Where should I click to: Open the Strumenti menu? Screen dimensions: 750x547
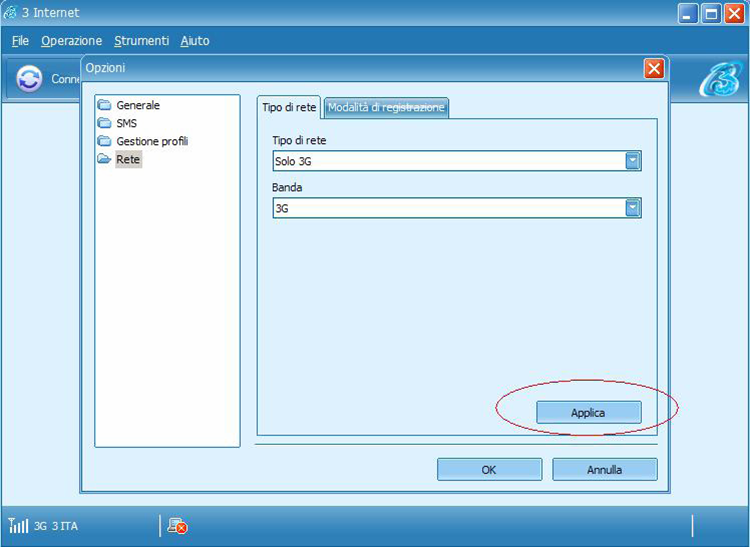(x=141, y=41)
